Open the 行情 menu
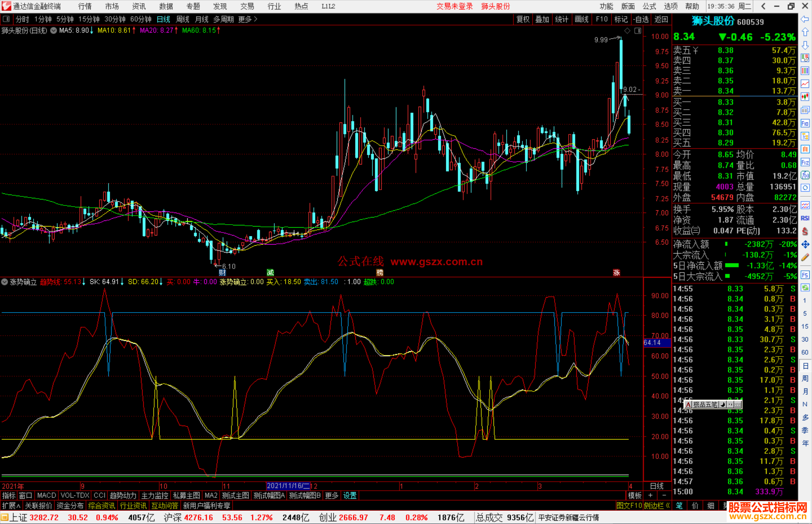This screenshot has width=812, height=524. [x=85, y=6]
